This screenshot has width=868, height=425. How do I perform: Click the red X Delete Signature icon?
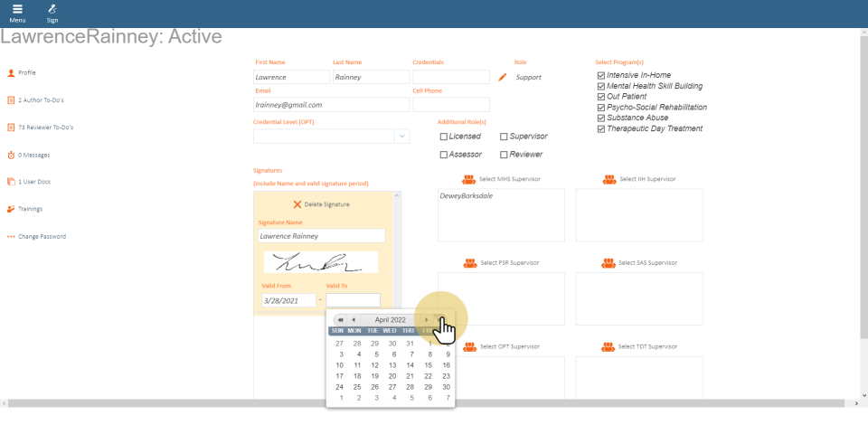[x=297, y=204]
